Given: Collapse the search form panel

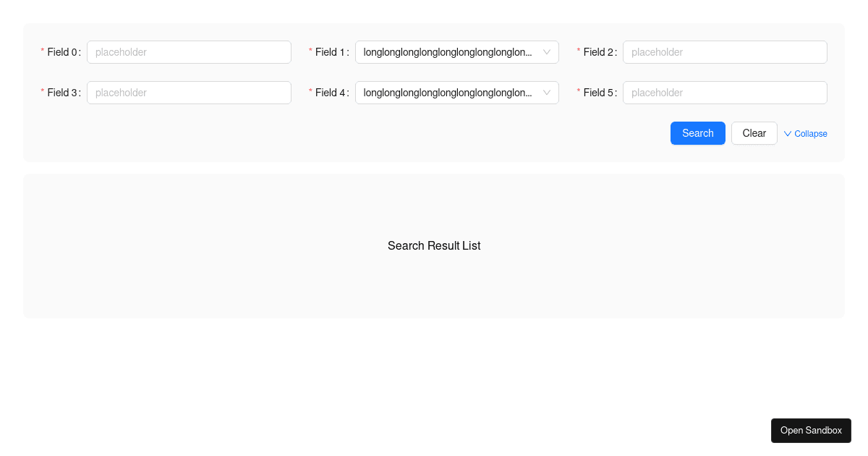Looking at the screenshot, I should coord(805,133).
